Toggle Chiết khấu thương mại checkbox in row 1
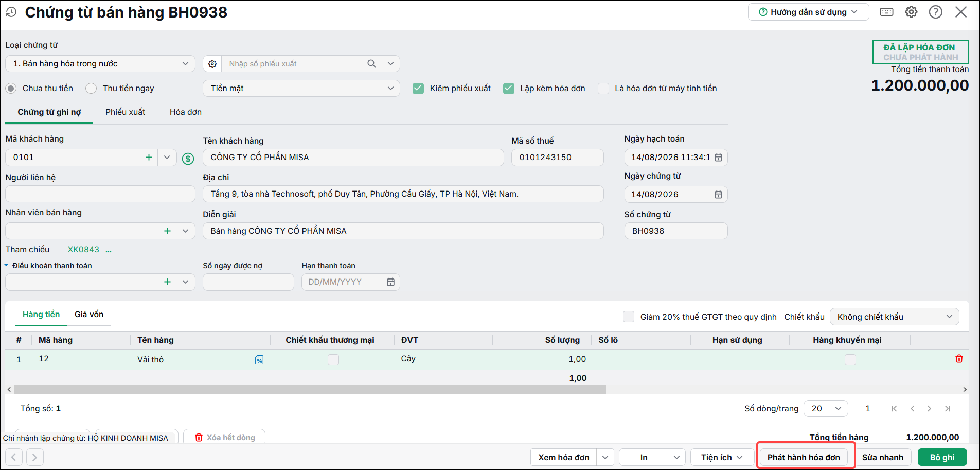 click(x=333, y=360)
